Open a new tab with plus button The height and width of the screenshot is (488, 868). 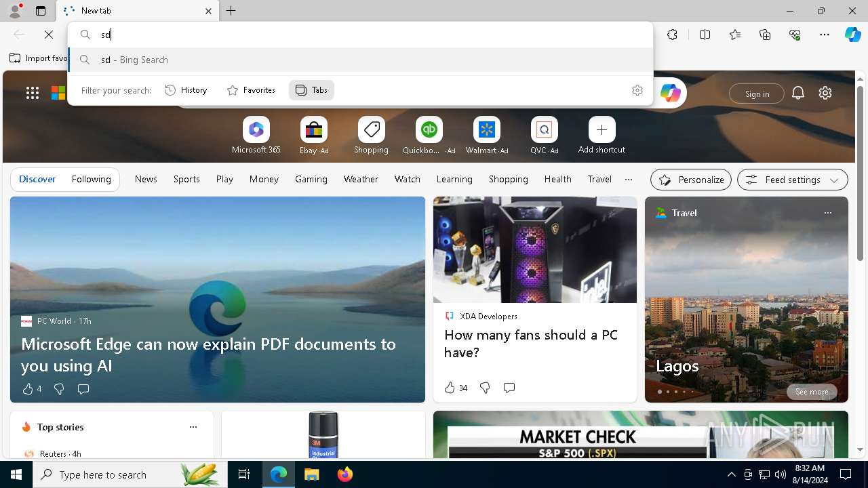pos(231,11)
